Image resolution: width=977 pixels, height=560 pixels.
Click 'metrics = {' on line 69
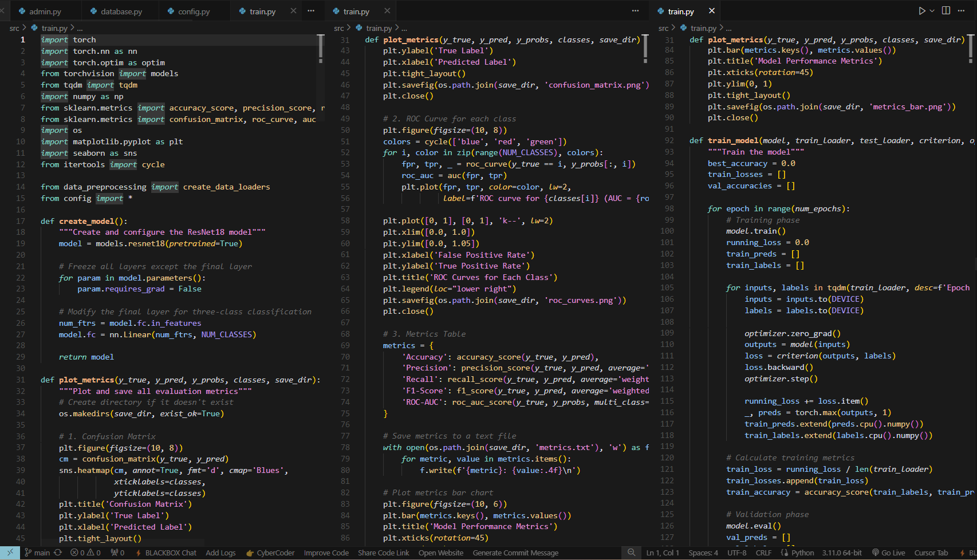(x=408, y=345)
